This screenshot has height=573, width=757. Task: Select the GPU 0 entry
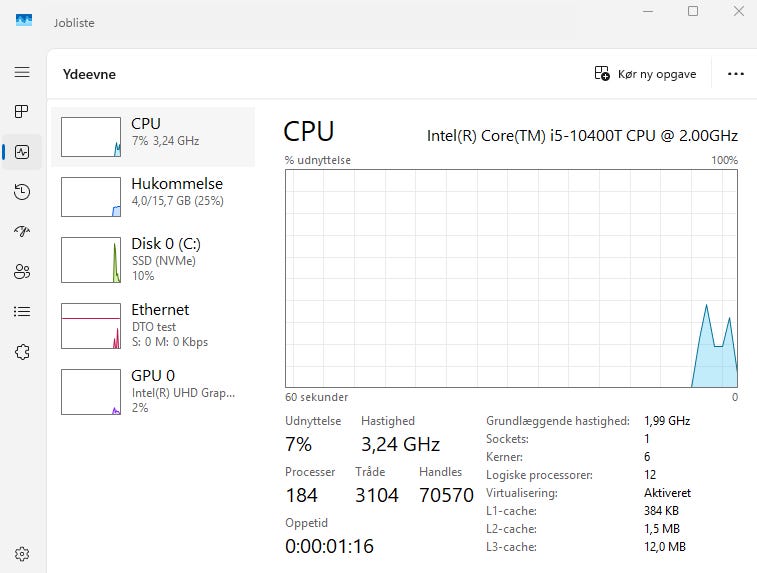click(x=153, y=391)
